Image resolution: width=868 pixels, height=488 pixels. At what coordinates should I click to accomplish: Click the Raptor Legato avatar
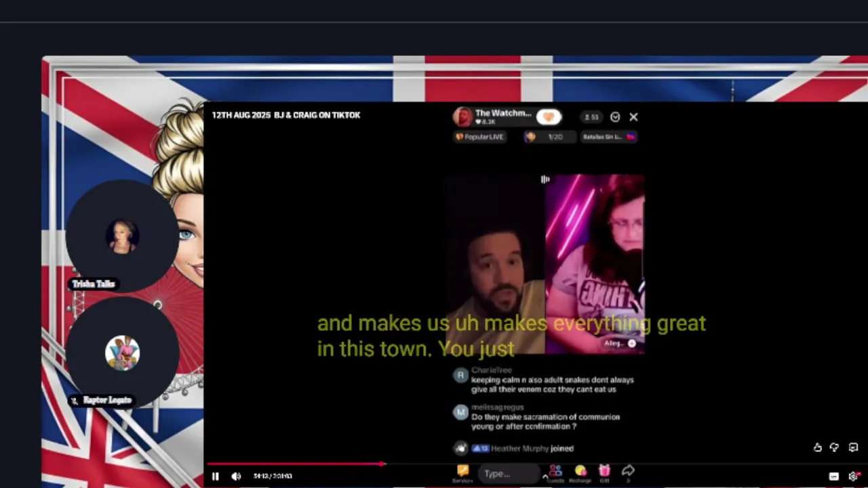click(x=122, y=353)
